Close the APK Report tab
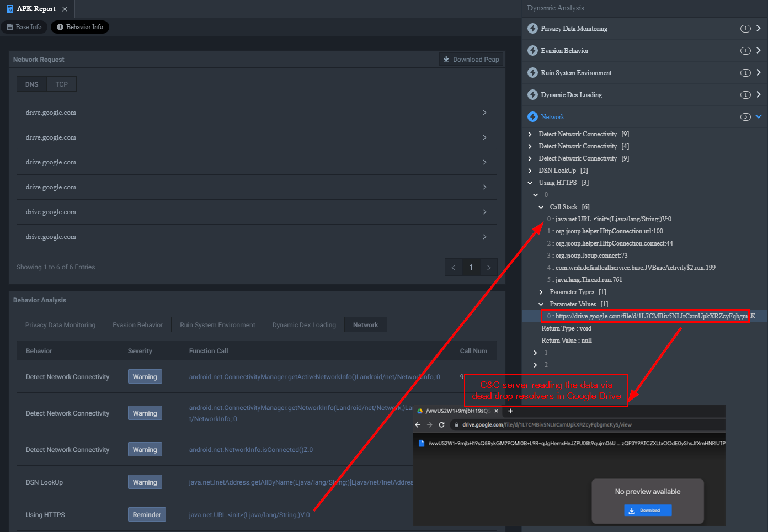Screen dimensions: 768x532 coord(65,9)
